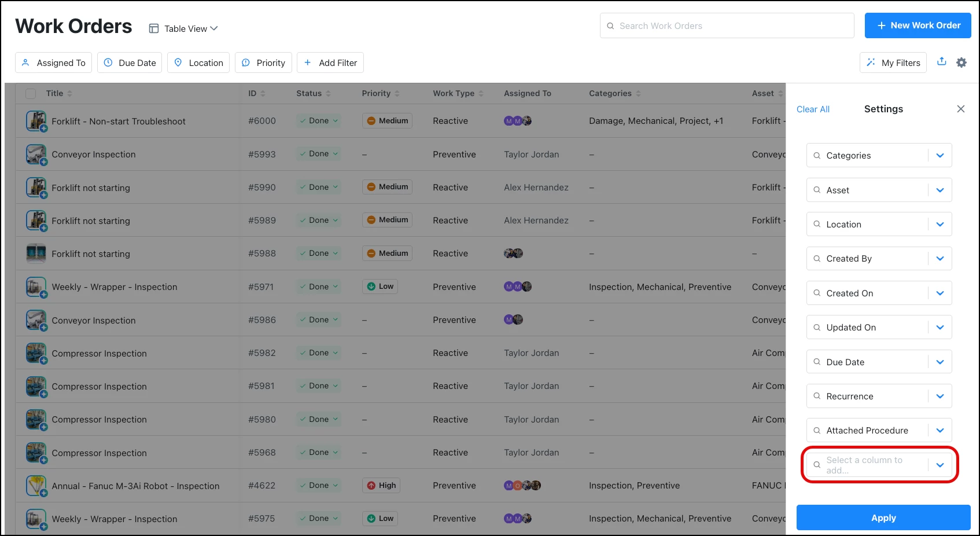Open the Due Date filter
Viewport: 980px width, 536px height.
click(x=130, y=63)
